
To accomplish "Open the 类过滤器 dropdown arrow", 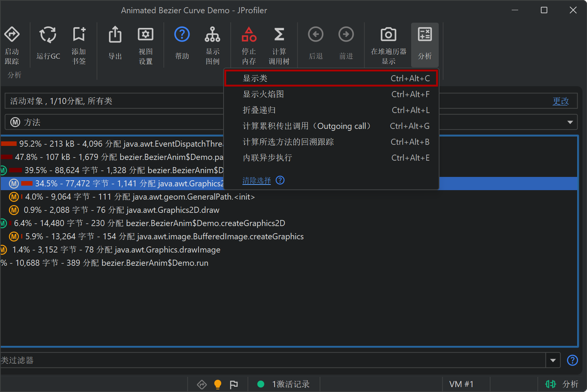I will tap(553, 360).
